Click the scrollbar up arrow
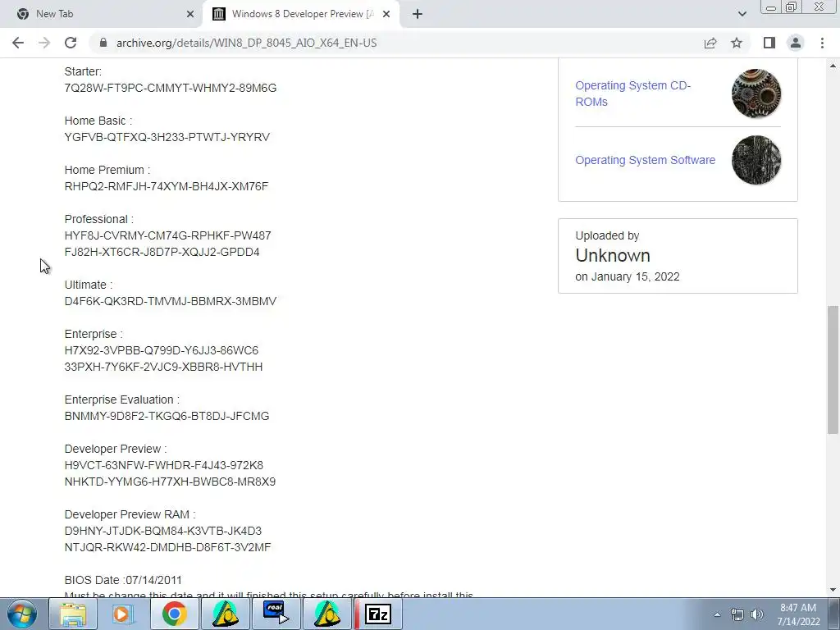 (833, 66)
